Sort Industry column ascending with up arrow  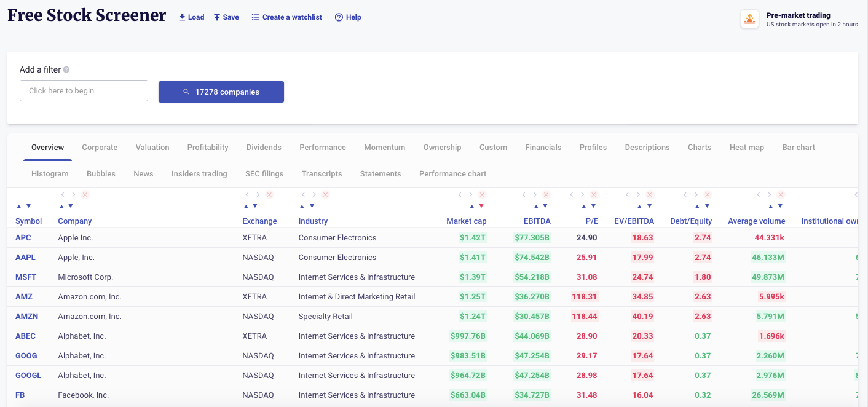pos(302,206)
